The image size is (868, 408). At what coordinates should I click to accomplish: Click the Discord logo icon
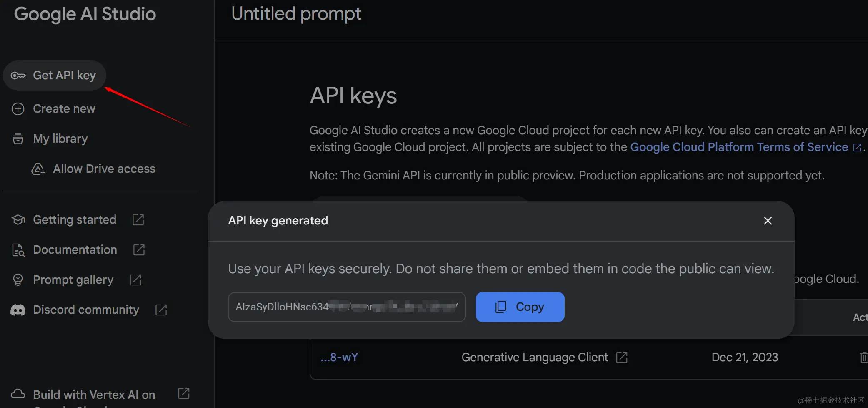(x=18, y=310)
